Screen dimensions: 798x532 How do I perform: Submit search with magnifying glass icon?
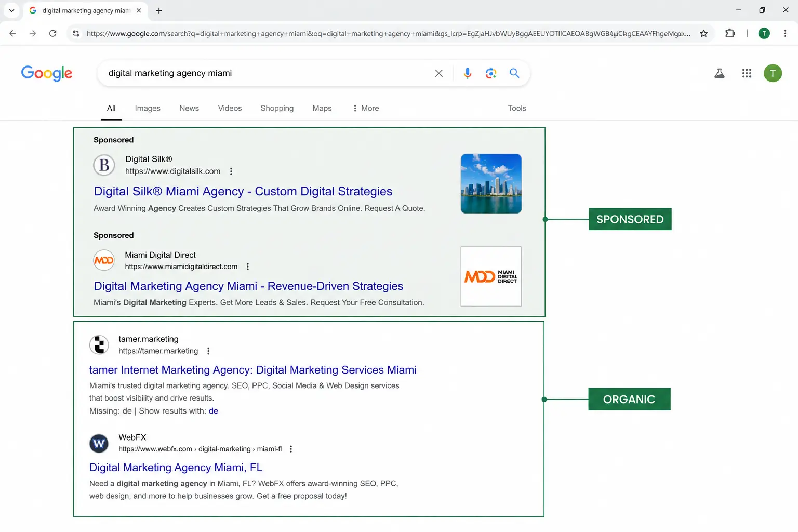(514, 73)
